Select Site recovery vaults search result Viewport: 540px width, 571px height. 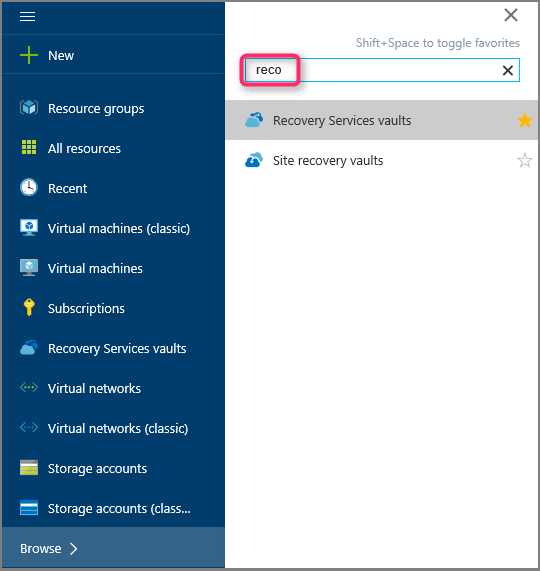click(381, 160)
